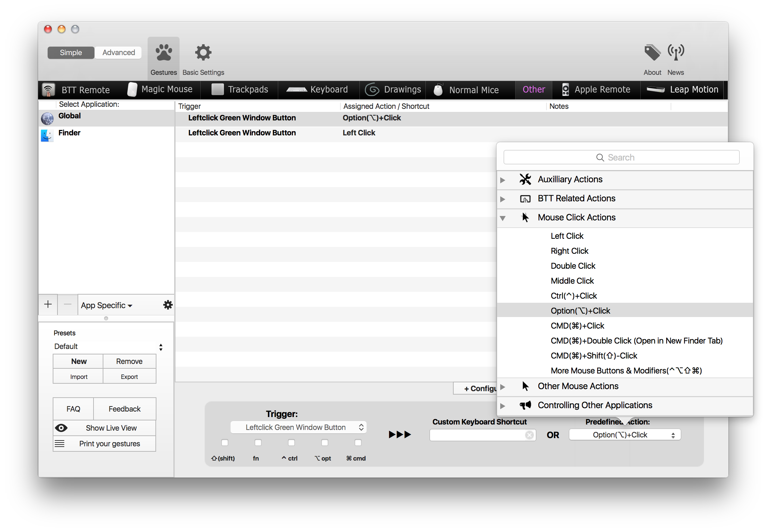Viewport: 774px width, 532px height.
Task: Click the App Specific gear icon
Action: pyautogui.click(x=168, y=305)
